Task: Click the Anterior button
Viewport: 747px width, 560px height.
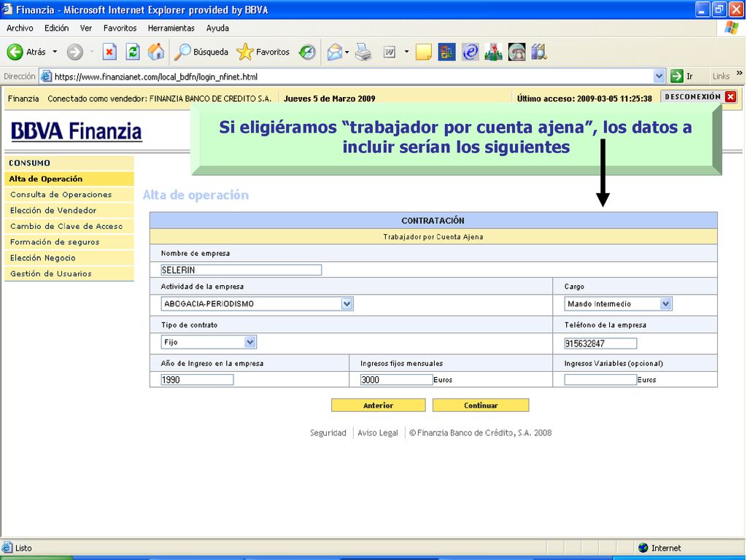Action: click(379, 405)
